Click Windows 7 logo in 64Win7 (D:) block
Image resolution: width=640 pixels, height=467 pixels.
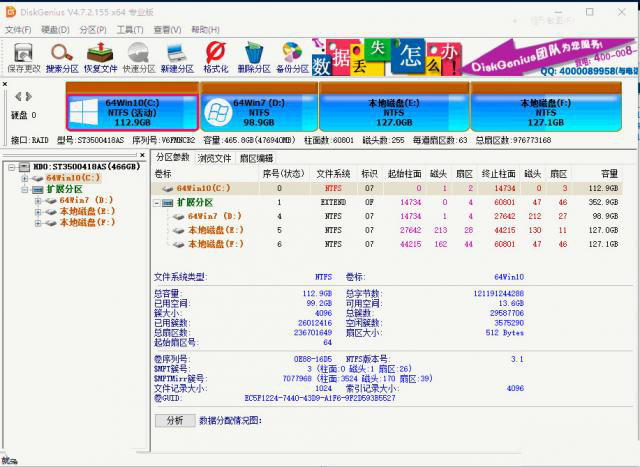pos(218,113)
